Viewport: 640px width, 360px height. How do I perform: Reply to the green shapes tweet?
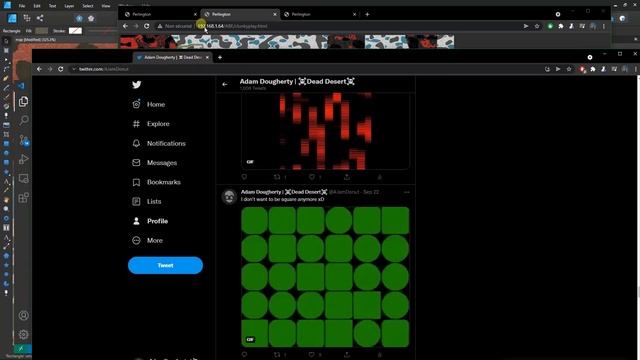pos(244,354)
